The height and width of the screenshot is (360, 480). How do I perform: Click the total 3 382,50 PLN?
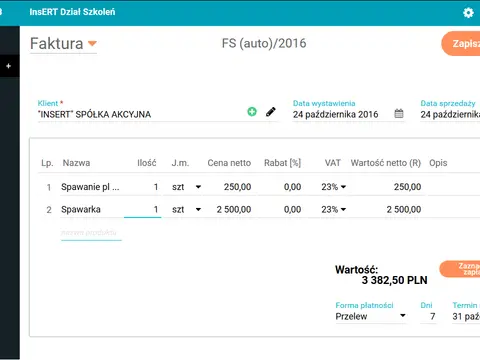[394, 280]
